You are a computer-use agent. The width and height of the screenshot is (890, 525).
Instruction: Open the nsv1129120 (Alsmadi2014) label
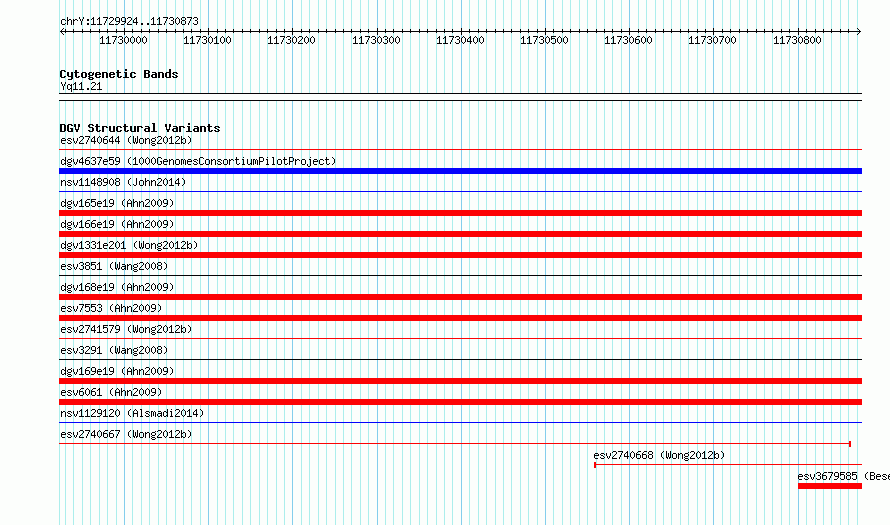tap(132, 413)
